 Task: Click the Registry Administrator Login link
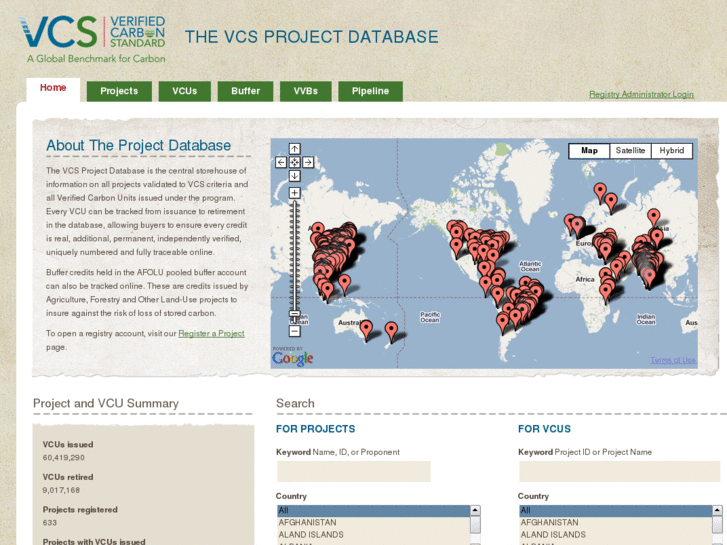pyautogui.click(x=641, y=94)
